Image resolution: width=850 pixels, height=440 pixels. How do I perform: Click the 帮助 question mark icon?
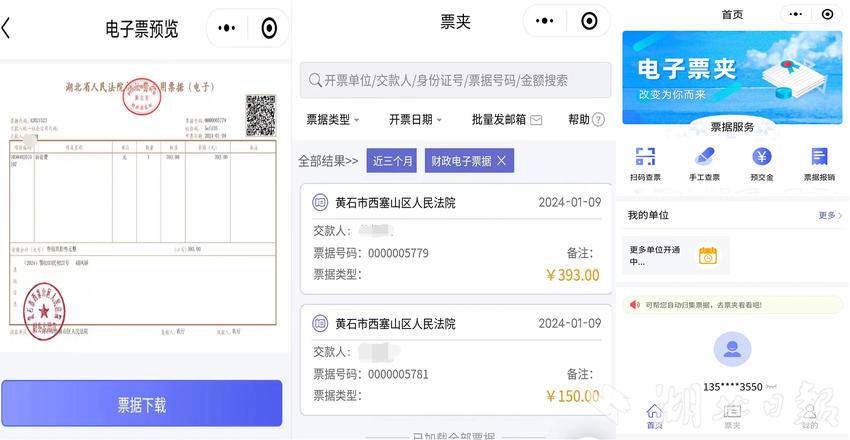(x=598, y=120)
